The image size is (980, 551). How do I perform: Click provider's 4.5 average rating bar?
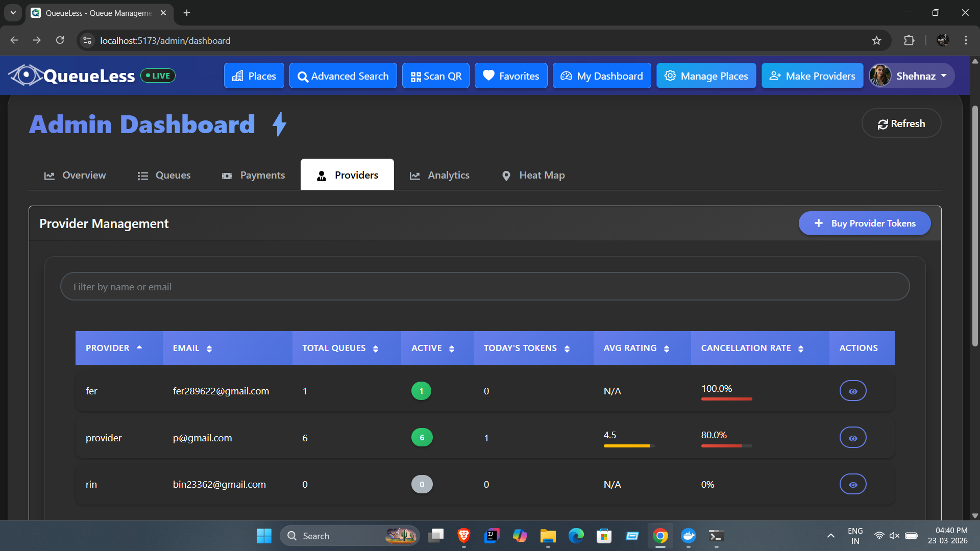tap(629, 446)
